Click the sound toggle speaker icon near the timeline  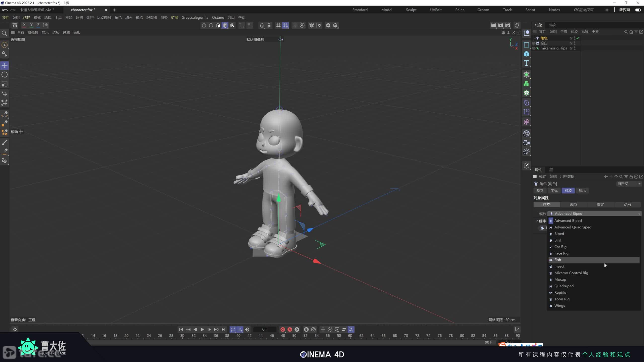pos(247,329)
